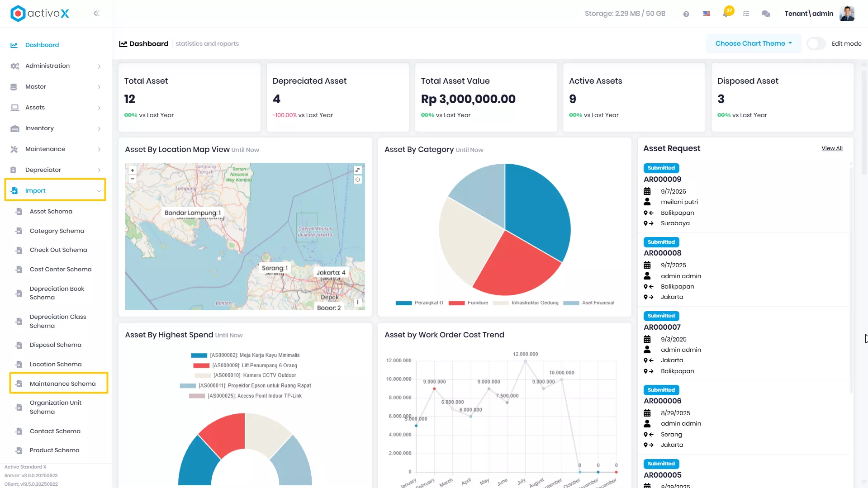The width and height of the screenshot is (868, 488).
Task: Open asset request AR000009
Action: [662, 180]
